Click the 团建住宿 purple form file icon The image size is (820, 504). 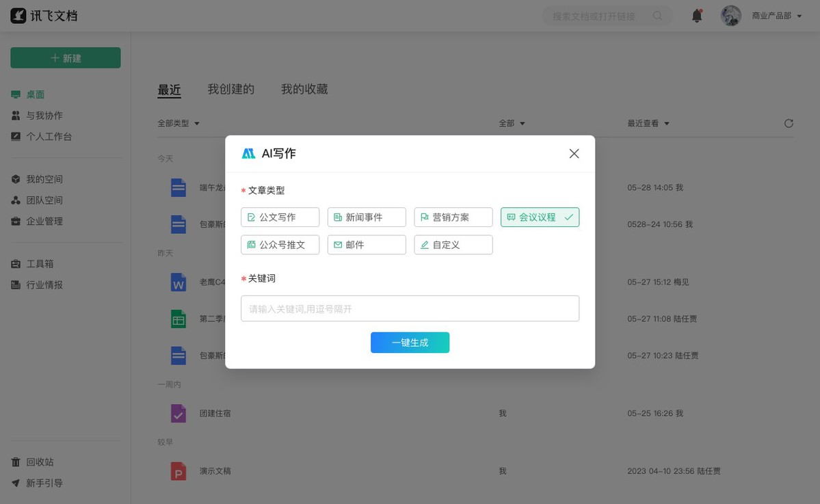tap(178, 414)
